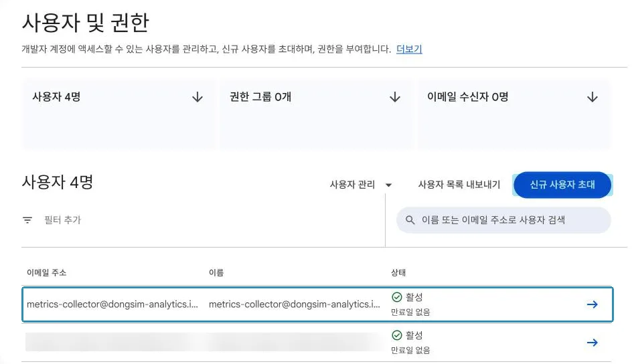Open the 사용자 관리 dropdown
Screen dimensions: 632x364
(x=361, y=185)
